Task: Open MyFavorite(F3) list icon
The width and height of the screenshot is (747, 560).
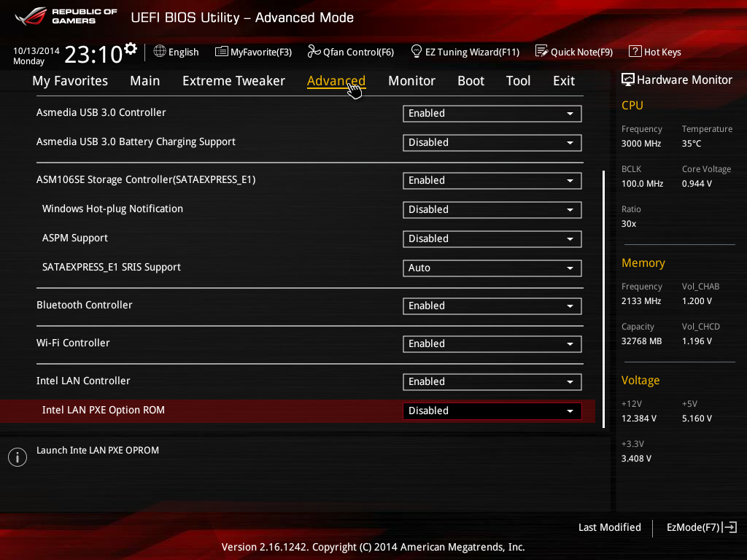Action: pos(222,52)
